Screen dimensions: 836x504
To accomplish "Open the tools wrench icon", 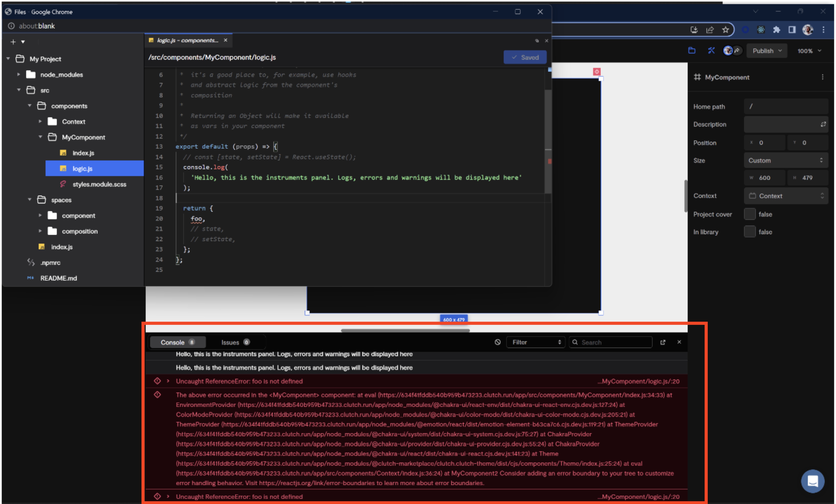I will (x=711, y=50).
